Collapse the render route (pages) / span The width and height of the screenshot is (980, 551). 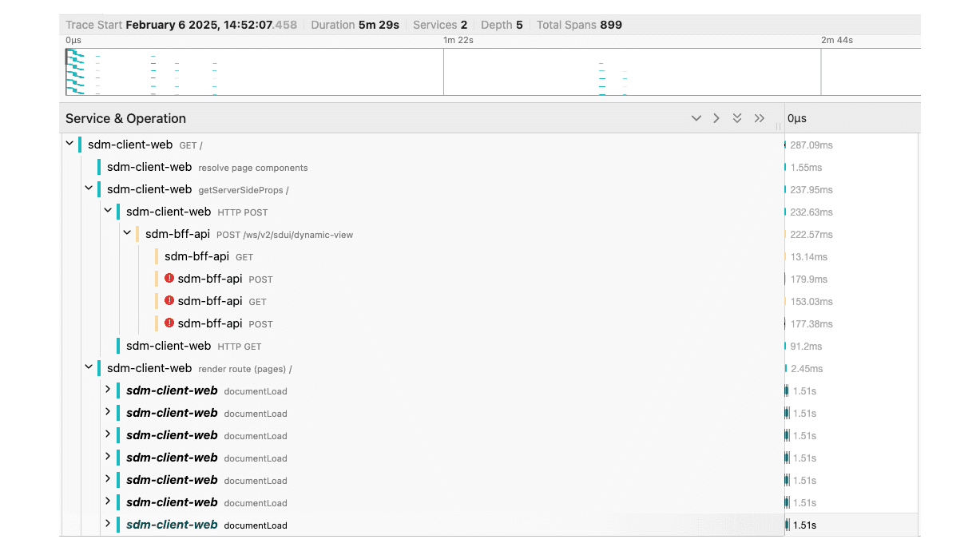89,368
